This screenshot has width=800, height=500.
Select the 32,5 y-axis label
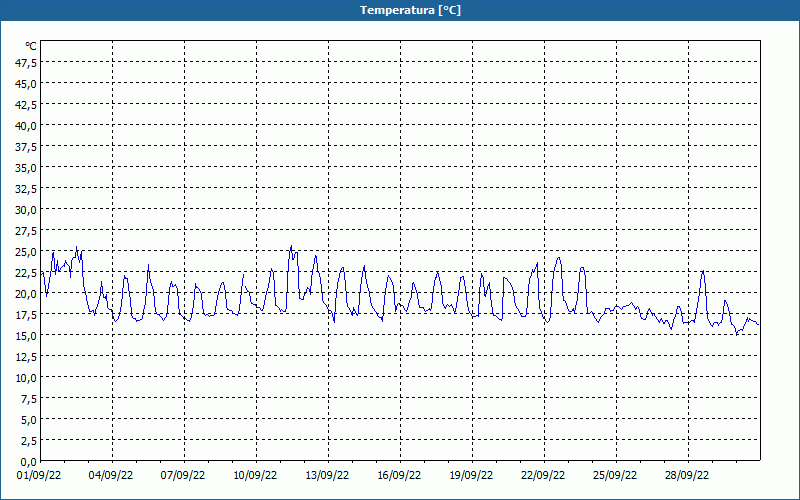pyautogui.click(x=26, y=189)
